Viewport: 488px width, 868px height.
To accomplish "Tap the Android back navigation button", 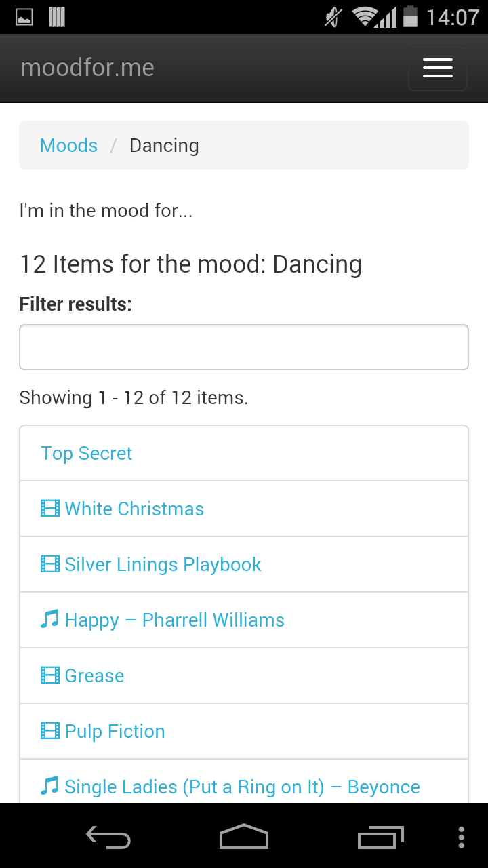I will click(x=108, y=837).
